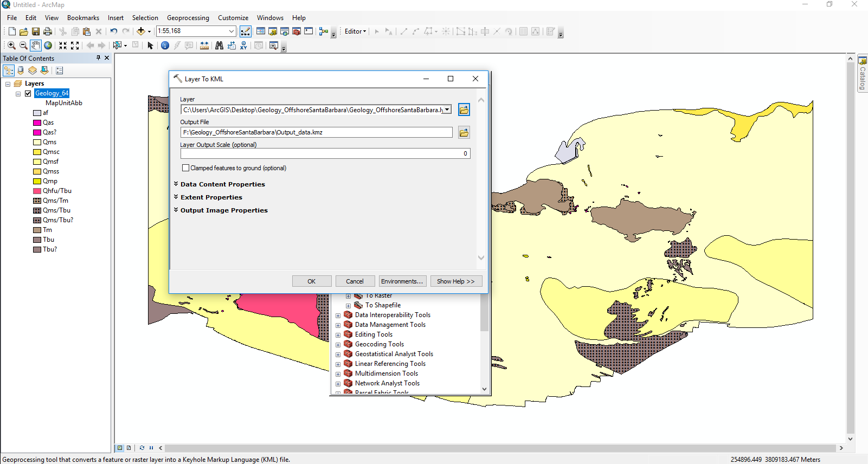Screen dimensions: 868x464
Task: Expand the Geocoding Tools toolbox
Action: 338,345
